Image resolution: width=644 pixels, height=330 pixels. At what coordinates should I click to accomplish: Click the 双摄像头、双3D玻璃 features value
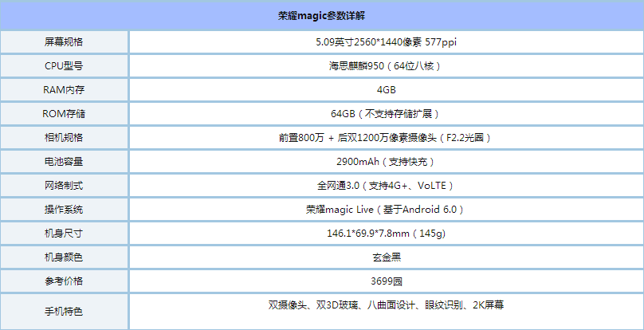click(x=386, y=305)
